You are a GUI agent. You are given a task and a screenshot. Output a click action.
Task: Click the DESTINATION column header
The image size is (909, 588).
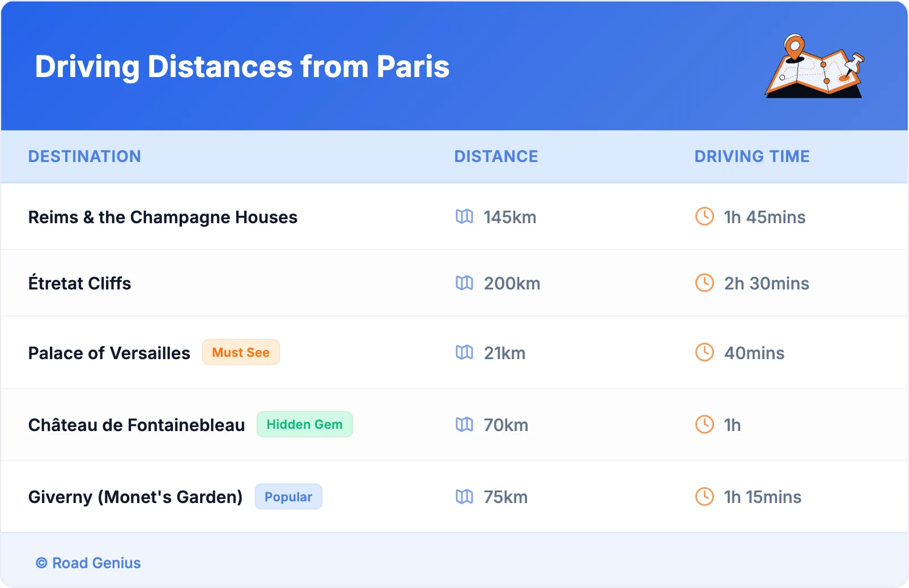(x=84, y=156)
